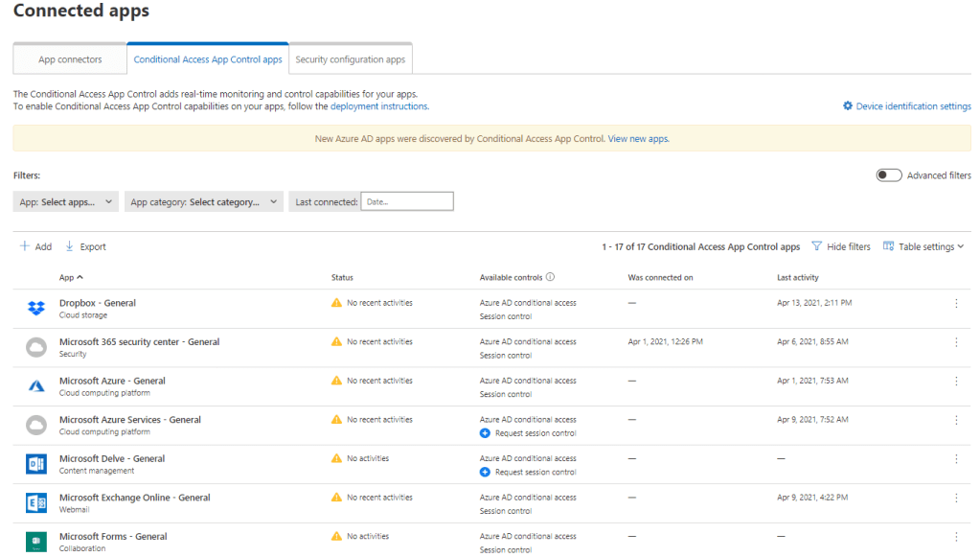Click the Microsoft Azure logo icon
The height and width of the screenshot is (557, 980).
pyautogui.click(x=36, y=386)
